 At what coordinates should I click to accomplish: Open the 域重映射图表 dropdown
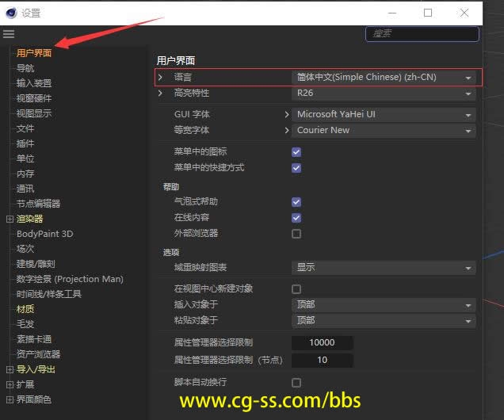pyautogui.click(x=384, y=268)
